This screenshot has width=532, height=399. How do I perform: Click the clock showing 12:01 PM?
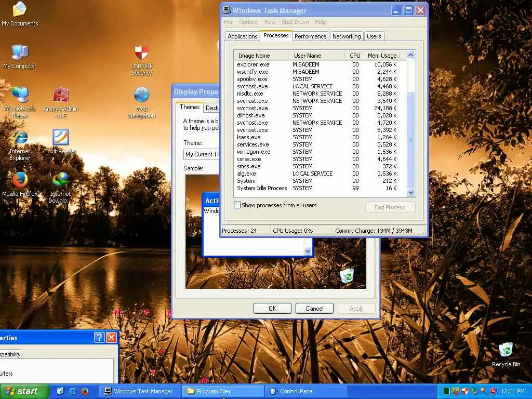point(513,391)
